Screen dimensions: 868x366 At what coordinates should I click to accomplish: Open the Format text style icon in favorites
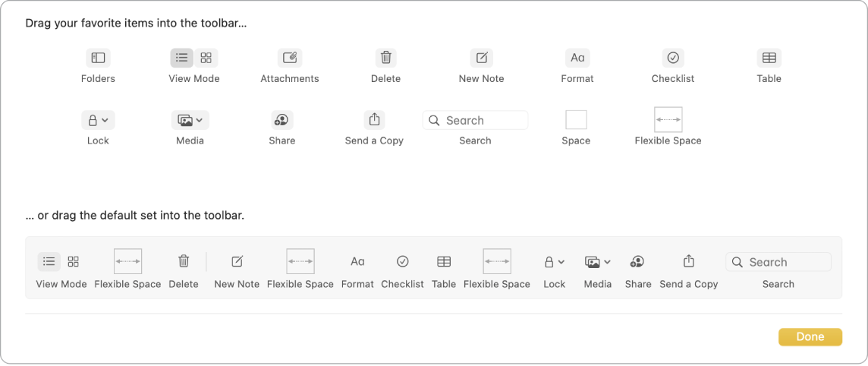577,58
